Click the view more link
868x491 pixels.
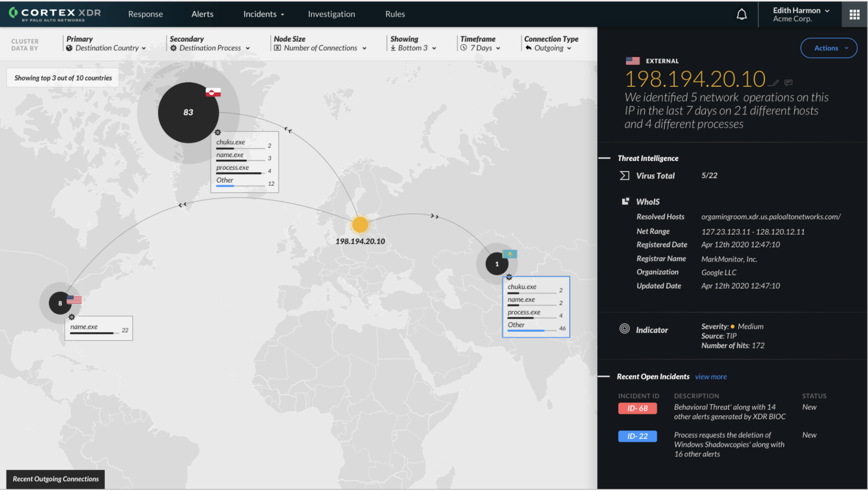[710, 377]
